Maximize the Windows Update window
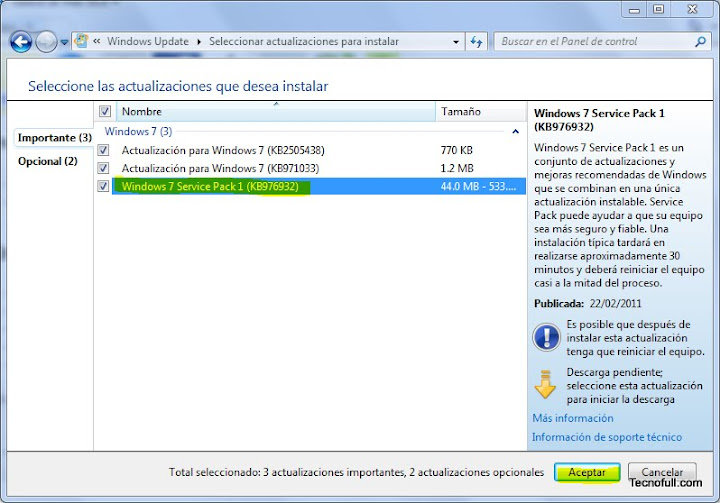This screenshot has width=720, height=503. coord(658,9)
